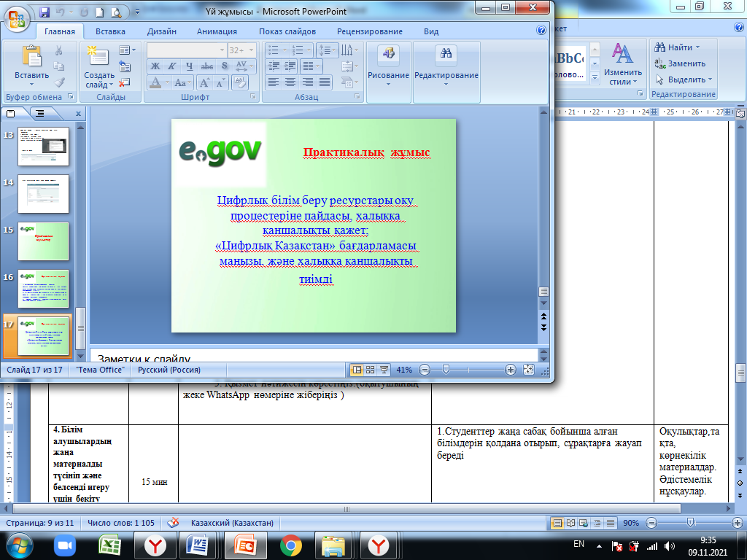The height and width of the screenshot is (560, 747).
Task: Open the Показ слайдов tab
Action: click(x=287, y=31)
